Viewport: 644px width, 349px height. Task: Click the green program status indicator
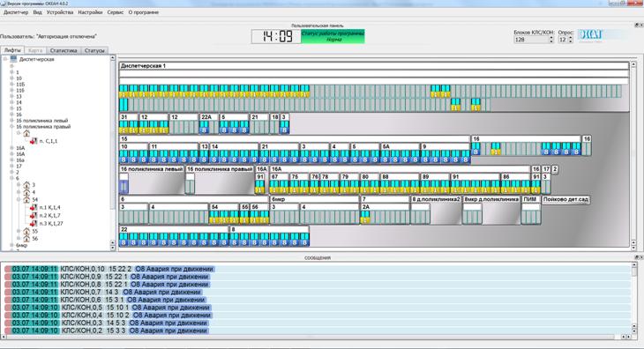(333, 36)
